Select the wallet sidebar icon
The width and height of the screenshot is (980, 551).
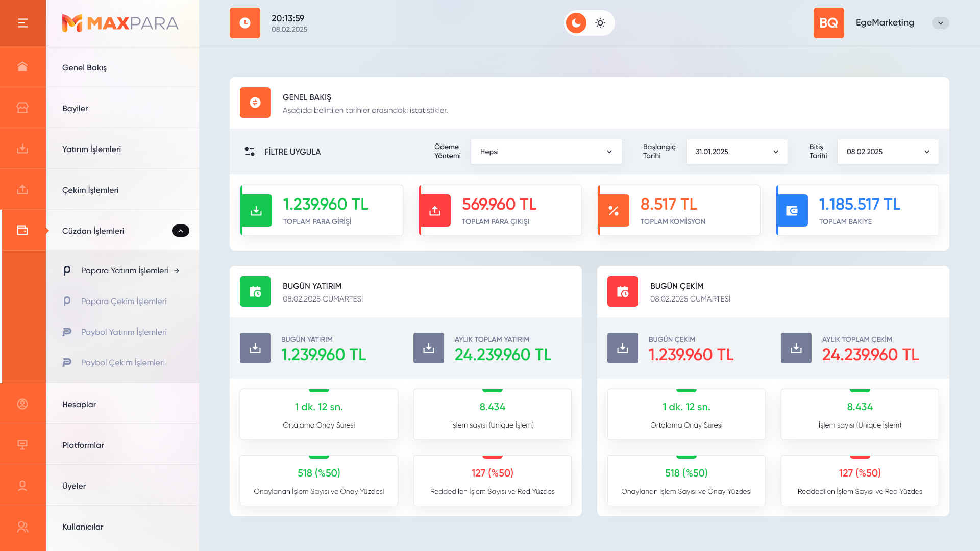point(22,230)
